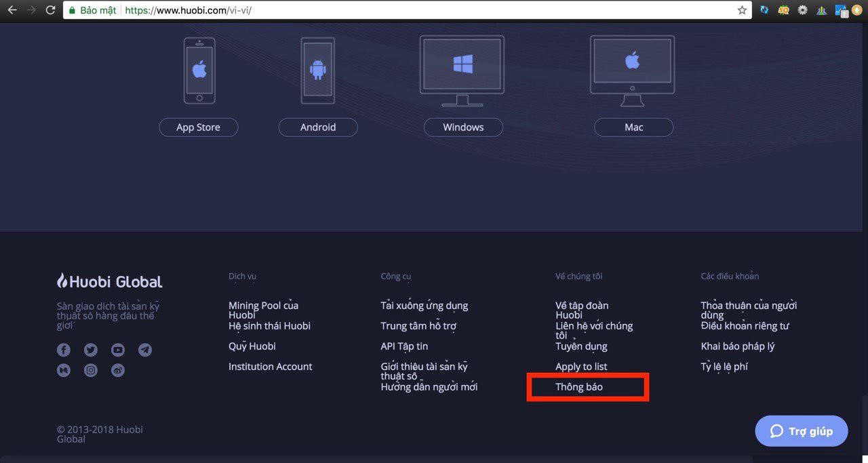Screen dimensions: 868x463
Task: Click the green secure padlock icon
Action: 72,11
